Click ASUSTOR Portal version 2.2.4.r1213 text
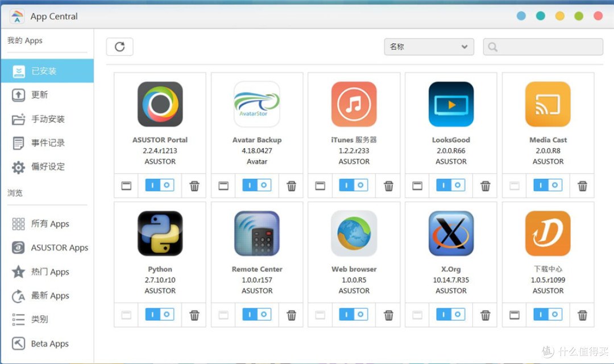 pyautogui.click(x=160, y=150)
